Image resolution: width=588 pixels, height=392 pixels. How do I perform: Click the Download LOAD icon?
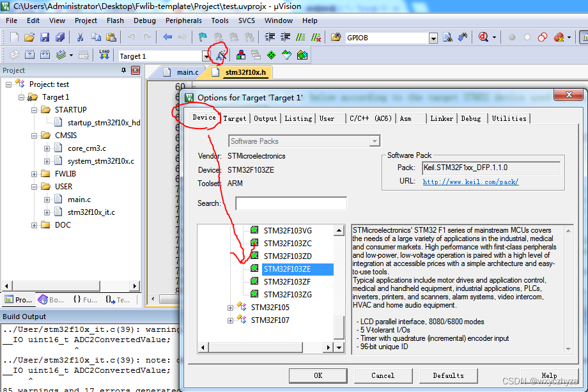click(104, 55)
